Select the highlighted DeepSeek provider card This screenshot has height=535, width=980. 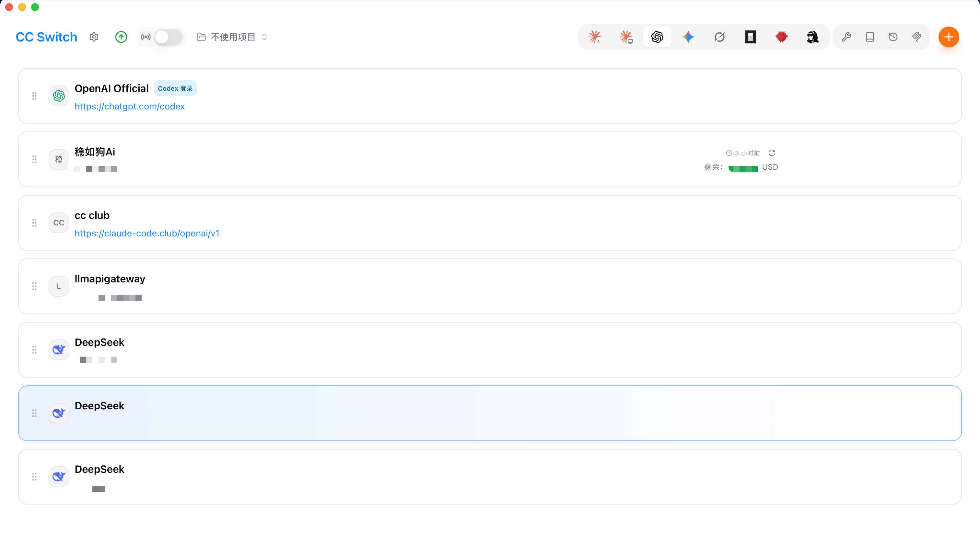pyautogui.click(x=490, y=413)
